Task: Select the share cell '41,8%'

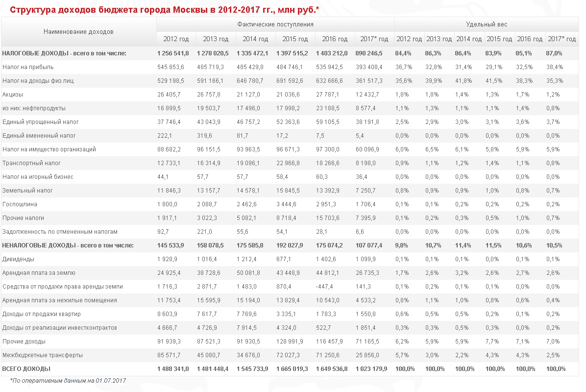Action: pos(463,81)
